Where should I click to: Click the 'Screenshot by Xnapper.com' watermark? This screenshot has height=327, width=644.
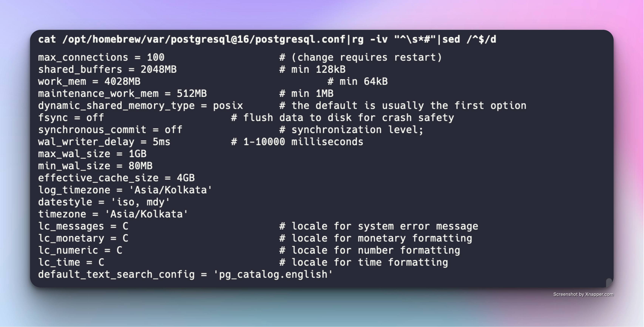pyautogui.click(x=583, y=294)
